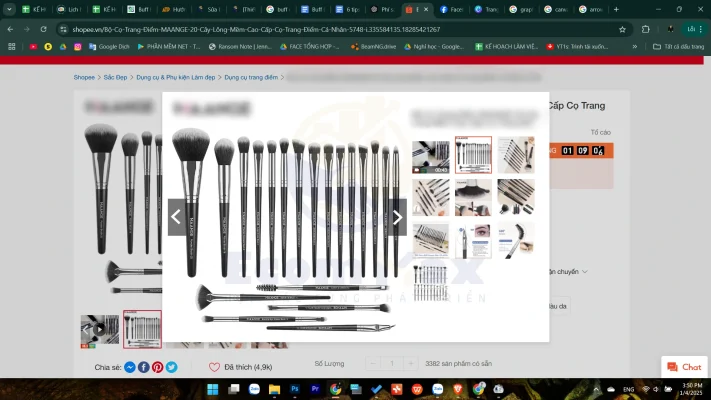
Task: Open File Explorer from the taskbar
Action: [274, 389]
